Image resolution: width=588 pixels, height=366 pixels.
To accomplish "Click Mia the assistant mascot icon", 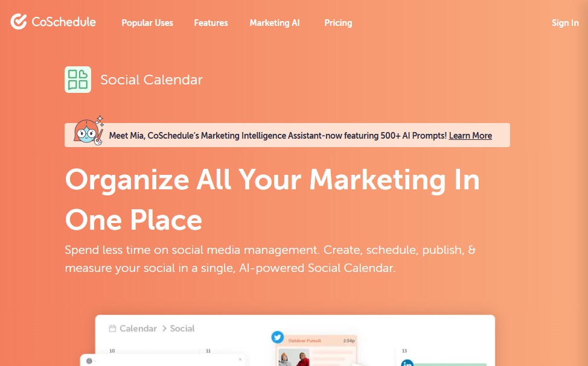I will tap(86, 133).
